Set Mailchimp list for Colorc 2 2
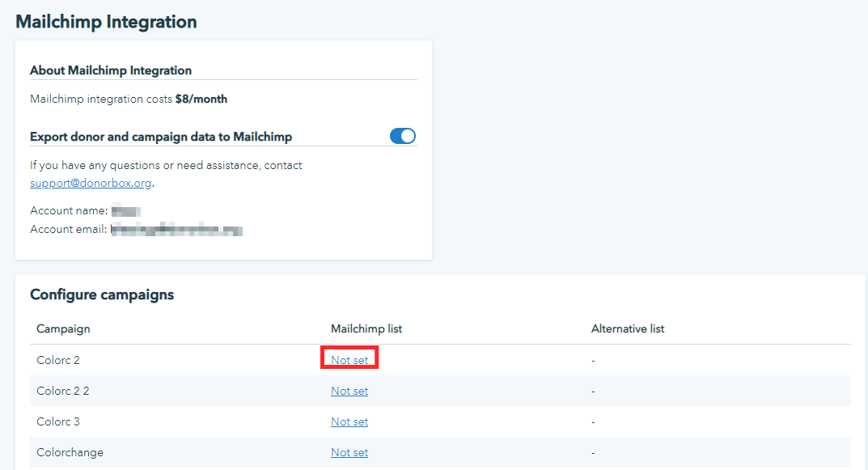This screenshot has width=868, height=470. coord(349,391)
